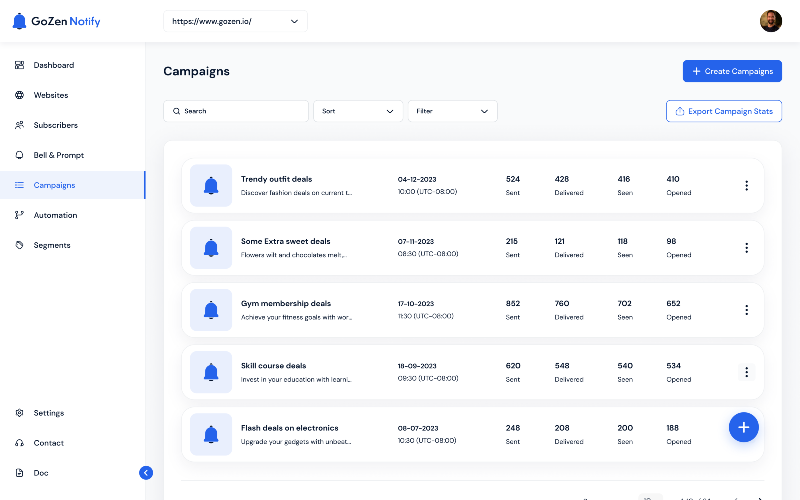Click Export Campaign Stats button
This screenshot has width=800, height=500.
[x=723, y=111]
